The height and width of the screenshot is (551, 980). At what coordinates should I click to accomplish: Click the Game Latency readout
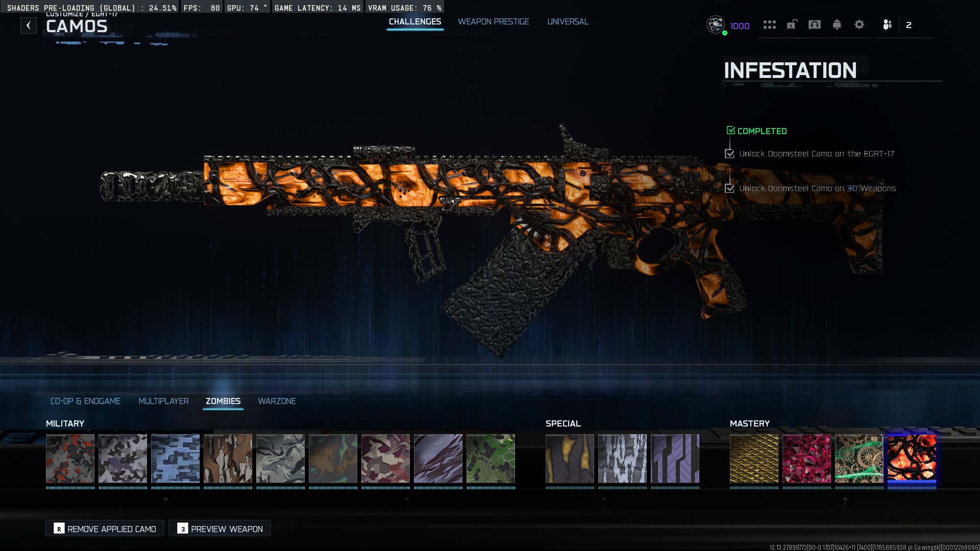pos(317,8)
